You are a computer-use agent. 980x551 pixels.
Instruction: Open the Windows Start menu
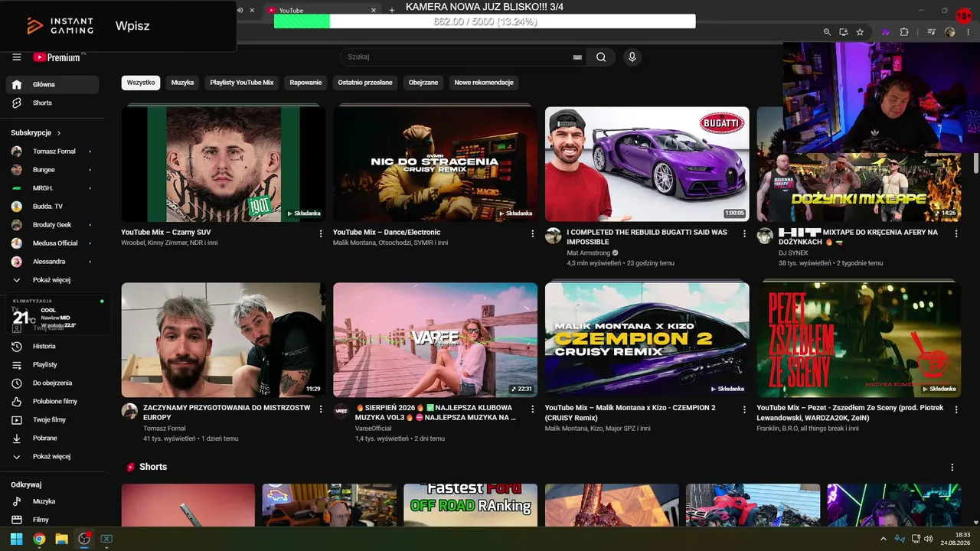point(16,539)
